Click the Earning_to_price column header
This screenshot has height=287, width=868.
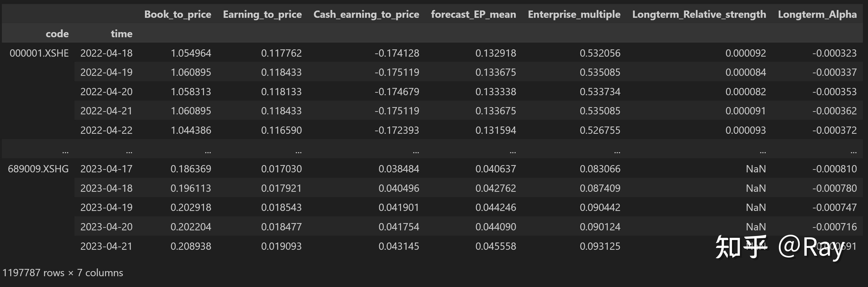point(262,14)
